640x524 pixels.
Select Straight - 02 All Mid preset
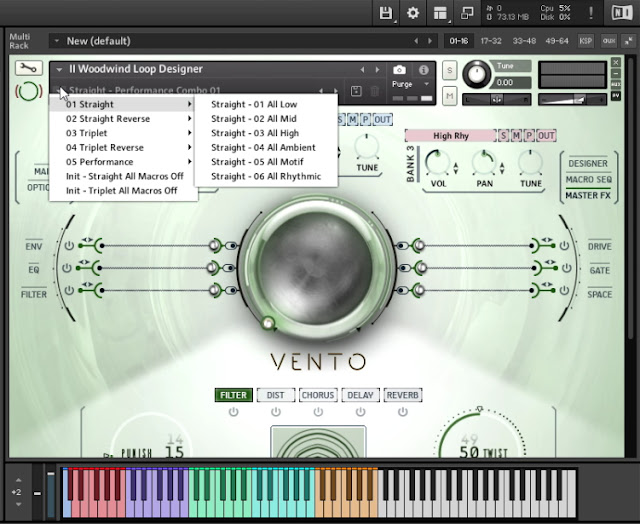(x=253, y=119)
